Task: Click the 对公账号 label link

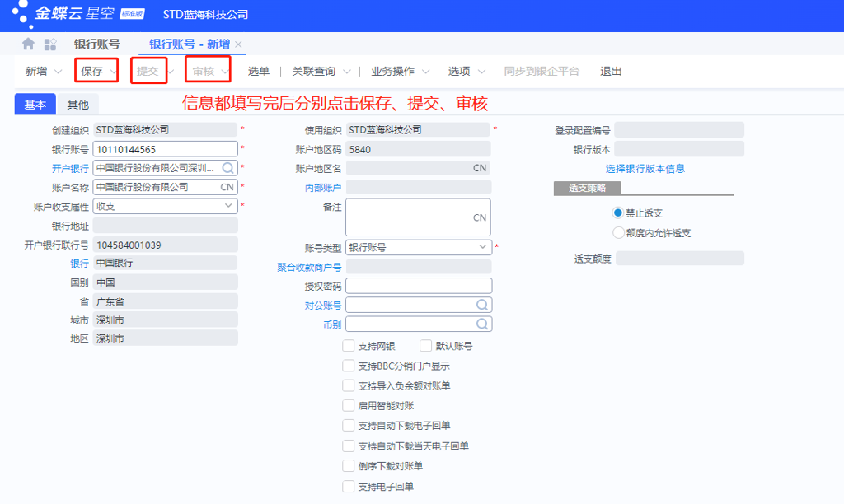Action: pyautogui.click(x=323, y=306)
